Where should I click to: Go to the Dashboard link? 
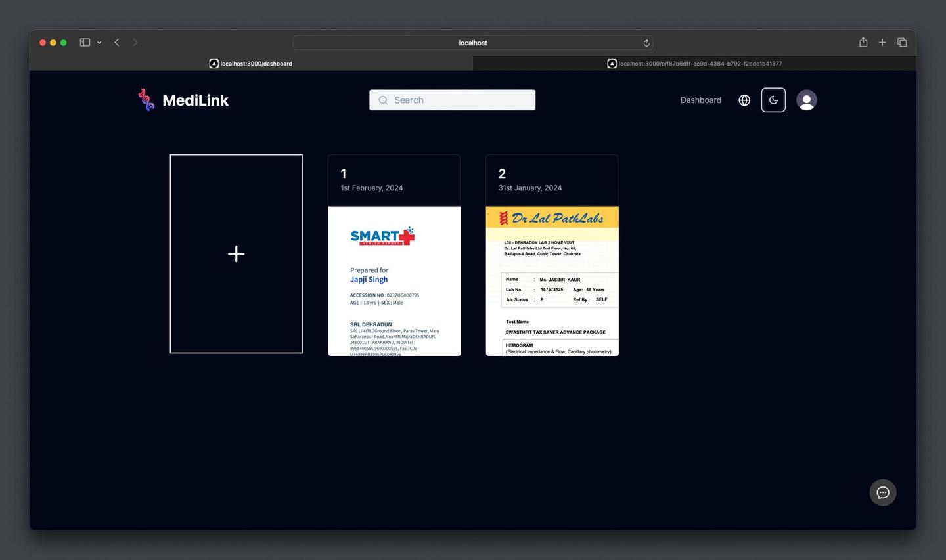coord(700,100)
